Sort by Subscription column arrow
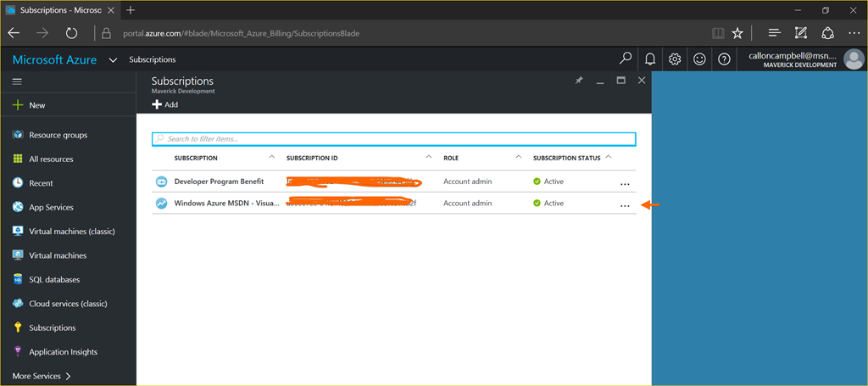Viewport: 868px width, 386px height. 271,157
